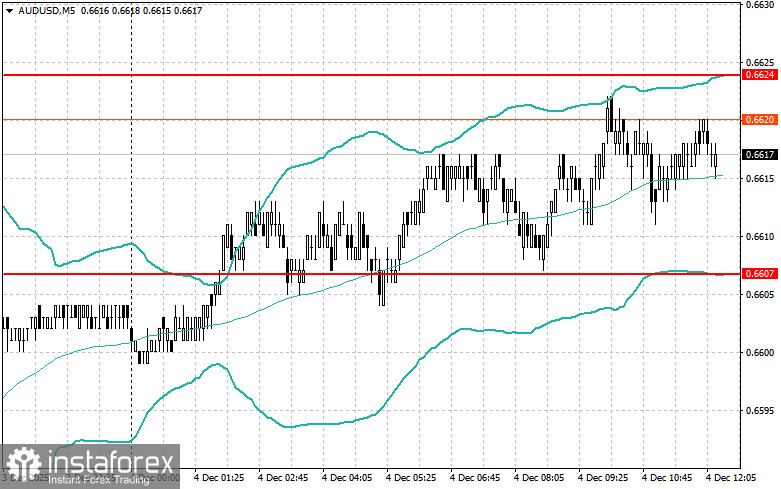Select the red 0.6607 price level label

tap(760, 273)
